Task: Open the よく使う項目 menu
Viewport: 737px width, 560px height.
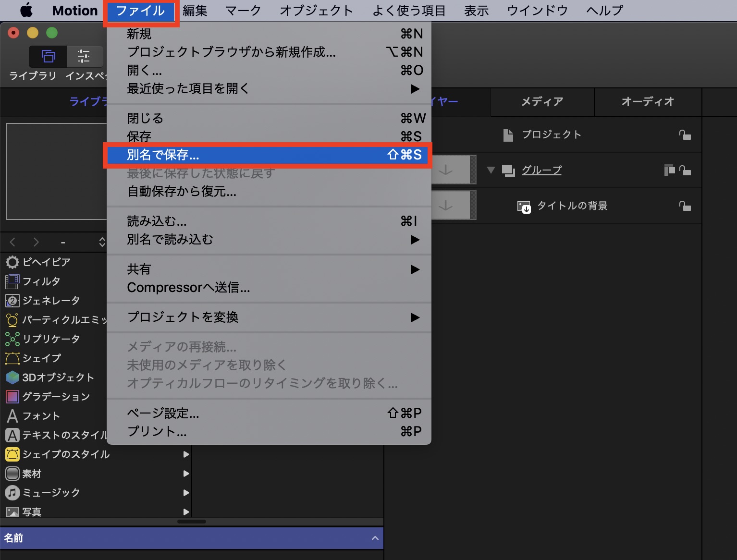Action: 409,11
